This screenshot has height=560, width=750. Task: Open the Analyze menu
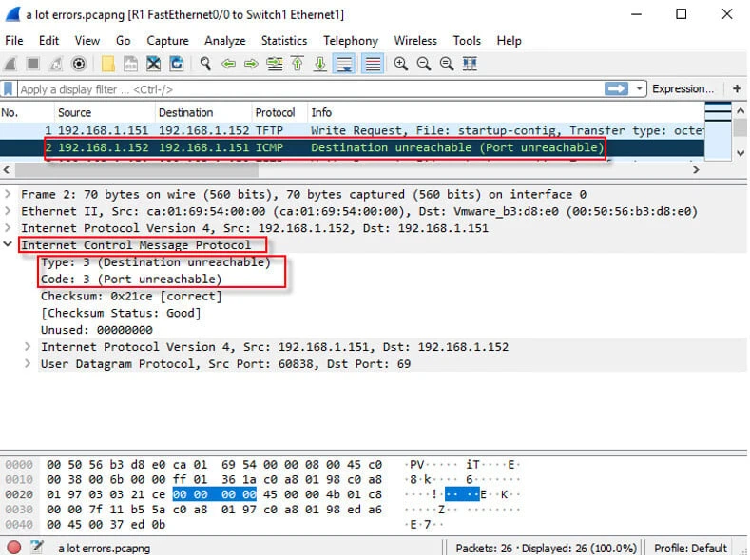[224, 41]
